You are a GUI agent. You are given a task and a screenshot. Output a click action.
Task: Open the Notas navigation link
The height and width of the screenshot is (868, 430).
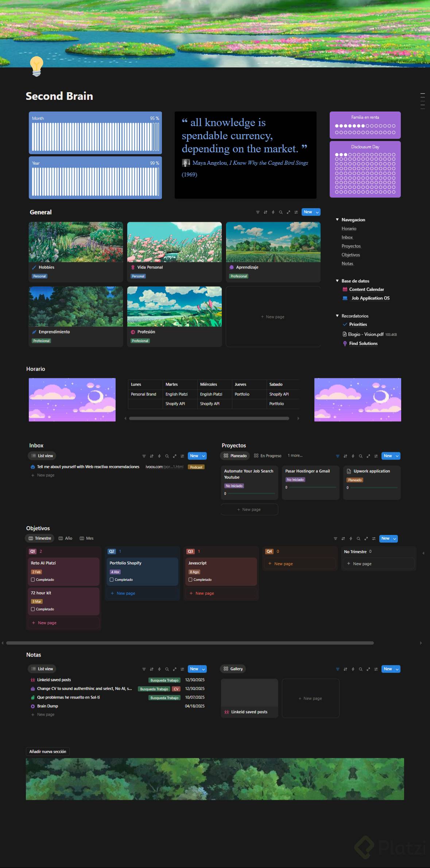coord(348,263)
